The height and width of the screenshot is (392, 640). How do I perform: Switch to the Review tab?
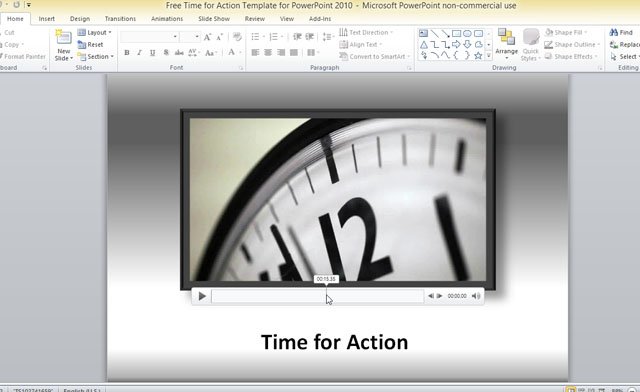[255, 19]
